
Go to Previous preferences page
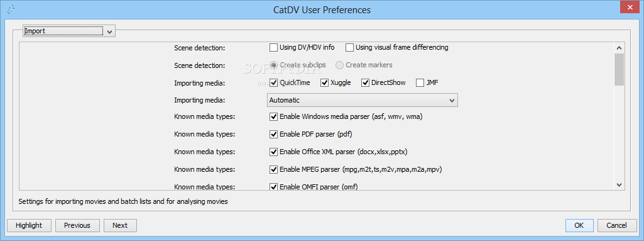(77, 225)
